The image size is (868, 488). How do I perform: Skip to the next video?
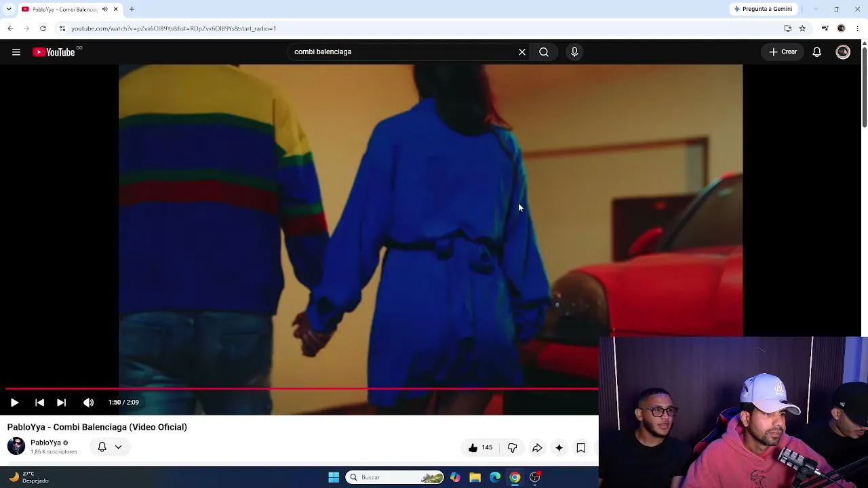[x=61, y=403]
